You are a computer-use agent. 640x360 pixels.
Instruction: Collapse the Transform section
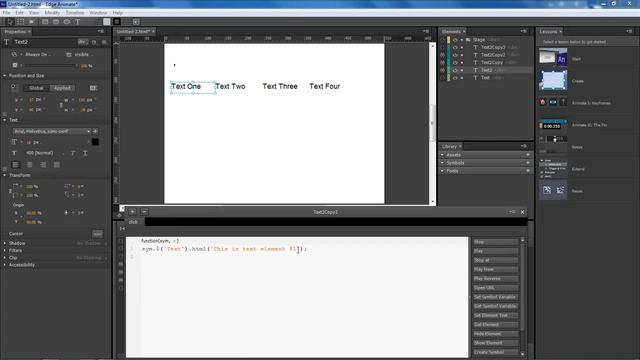(4, 175)
